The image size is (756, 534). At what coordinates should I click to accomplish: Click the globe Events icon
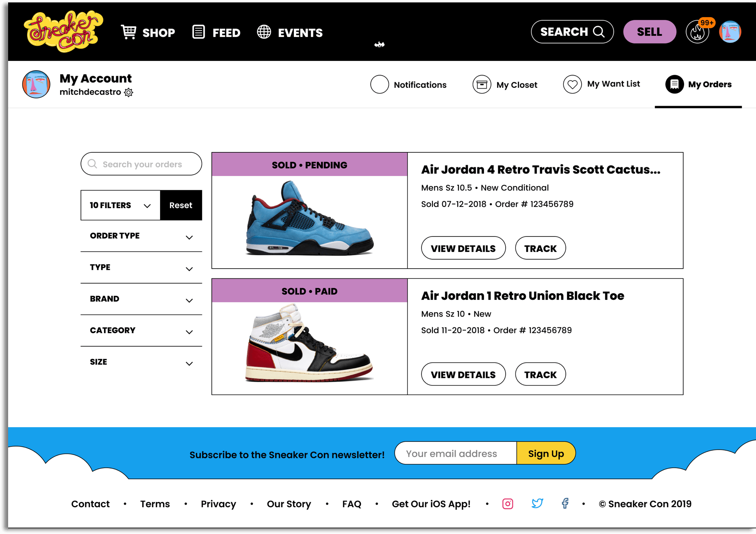tap(264, 32)
